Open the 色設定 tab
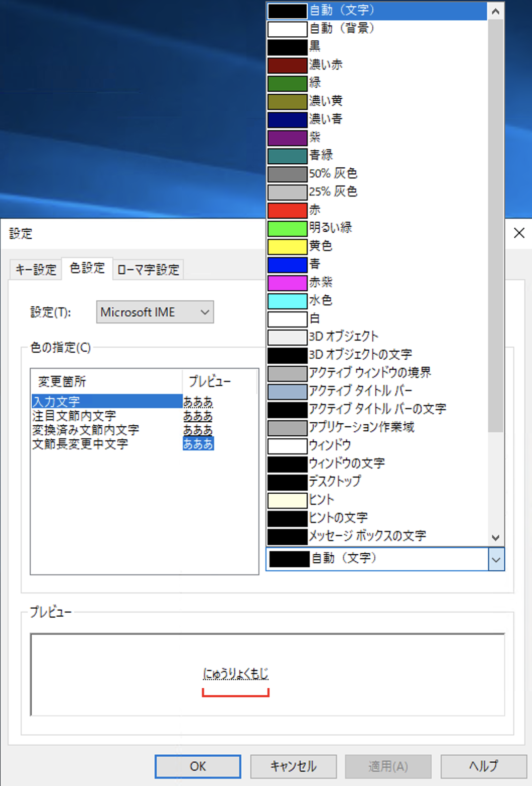The height and width of the screenshot is (786, 532). click(87, 268)
